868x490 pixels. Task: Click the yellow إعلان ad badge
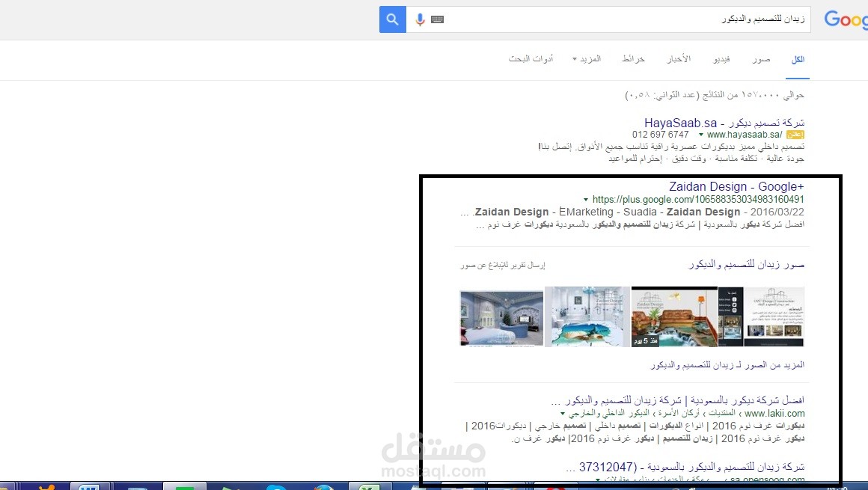click(795, 135)
